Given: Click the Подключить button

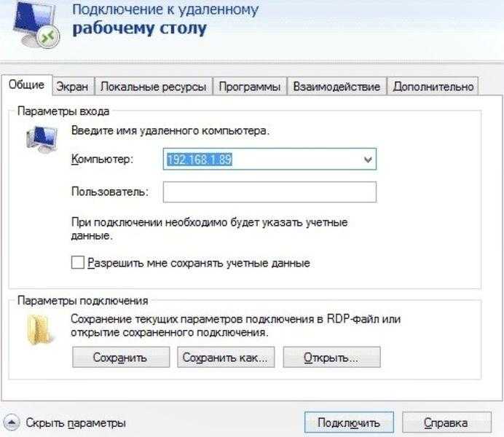Looking at the screenshot, I should [x=349, y=422].
